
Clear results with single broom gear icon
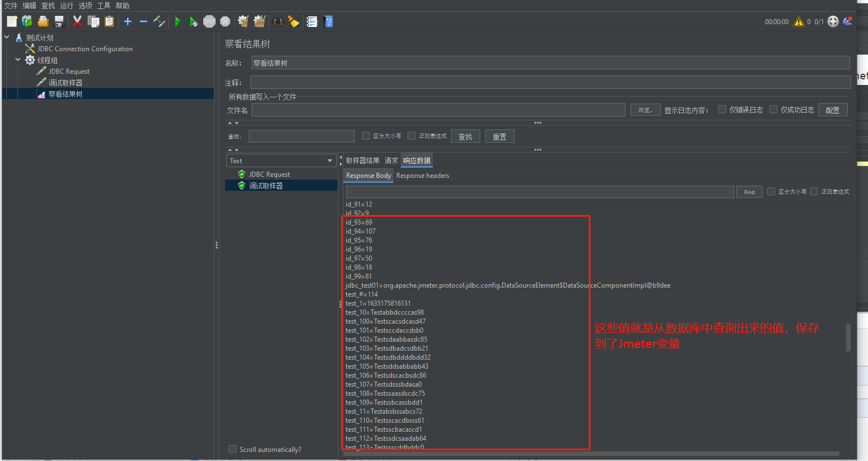[243, 21]
